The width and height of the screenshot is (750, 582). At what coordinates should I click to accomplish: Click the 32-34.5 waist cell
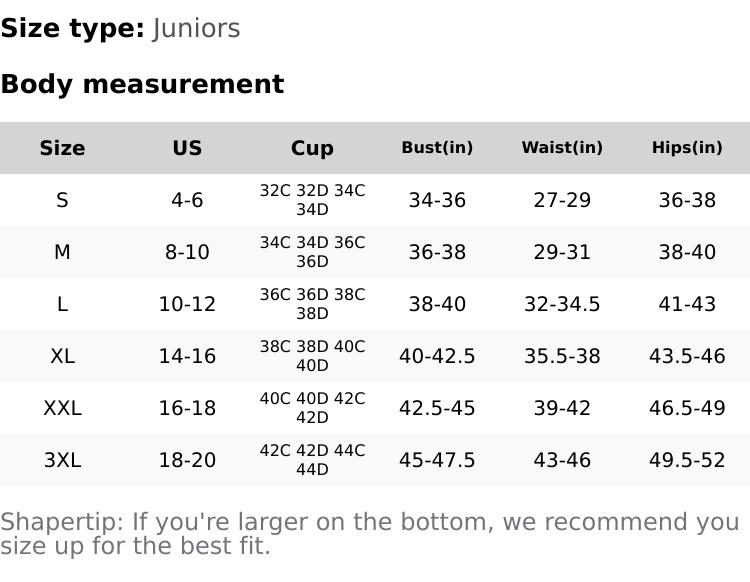pyautogui.click(x=562, y=304)
